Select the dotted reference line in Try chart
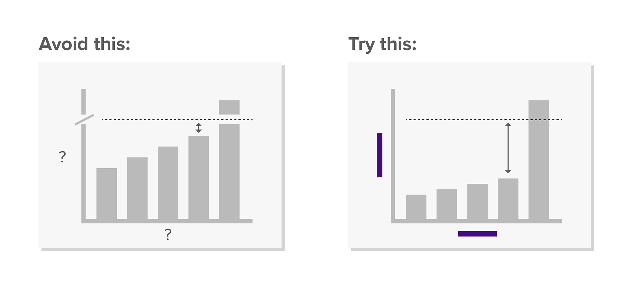Image resolution: width=644 pixels, height=296 pixels. click(x=484, y=120)
